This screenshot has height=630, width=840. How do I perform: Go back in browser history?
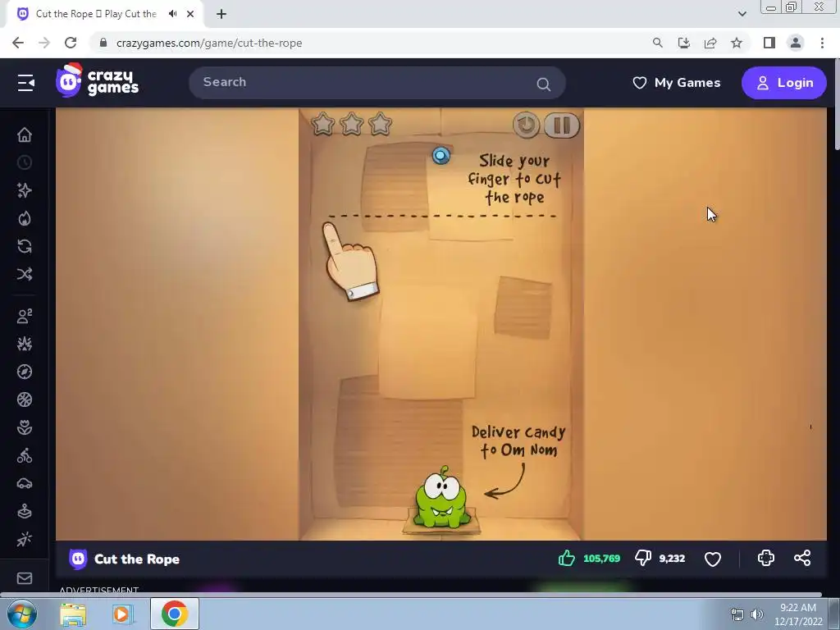18,43
